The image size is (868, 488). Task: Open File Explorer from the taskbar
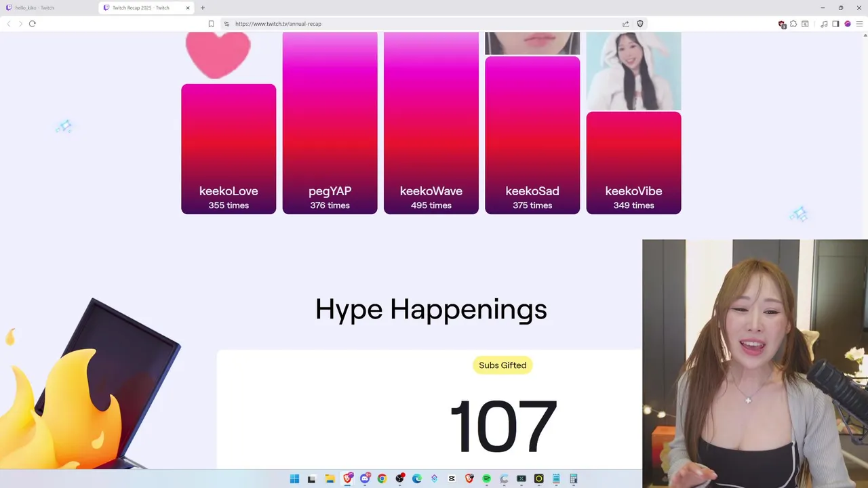(330, 479)
